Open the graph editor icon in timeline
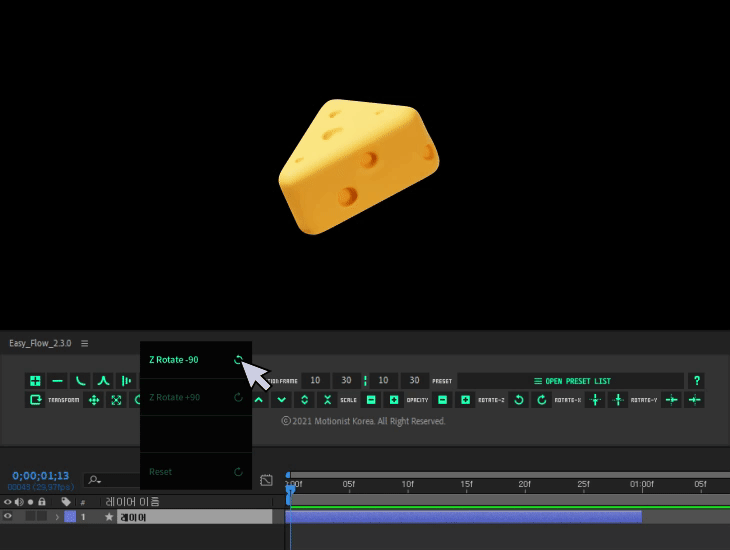 (266, 480)
